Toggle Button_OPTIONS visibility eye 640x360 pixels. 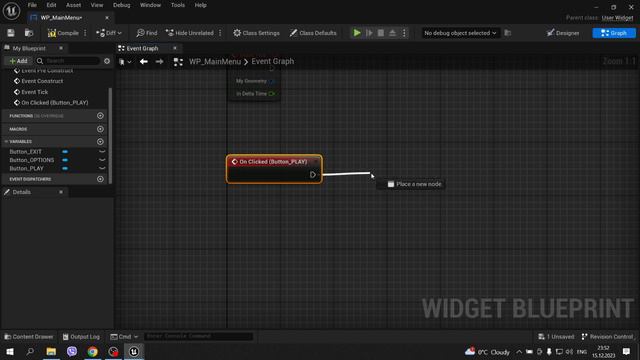102,160
